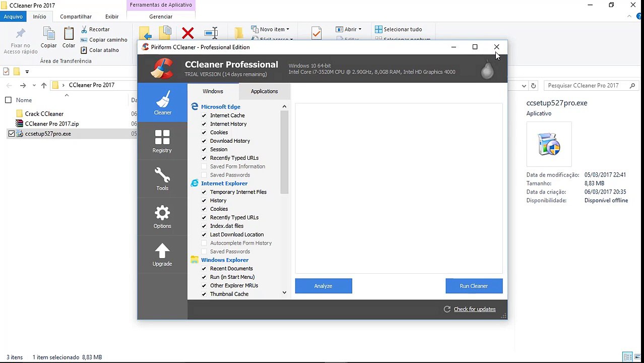Image resolution: width=644 pixels, height=363 pixels.
Task: Uncheck Index.dat files
Action: [204, 226]
